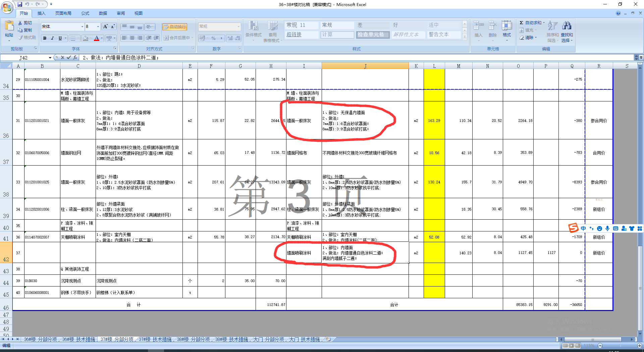Switch to the 视图 ribbon tab
Viewport: 644px width, 352px height.
click(139, 13)
